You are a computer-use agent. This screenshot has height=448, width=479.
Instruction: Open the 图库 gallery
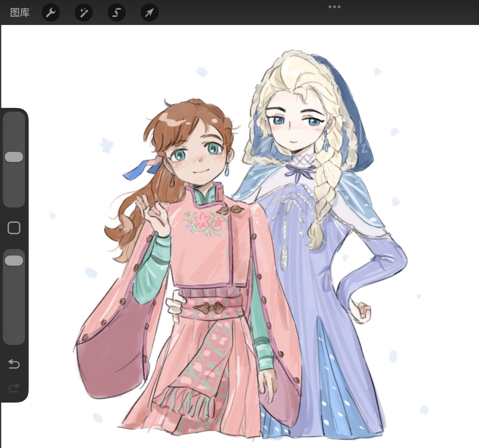point(20,12)
